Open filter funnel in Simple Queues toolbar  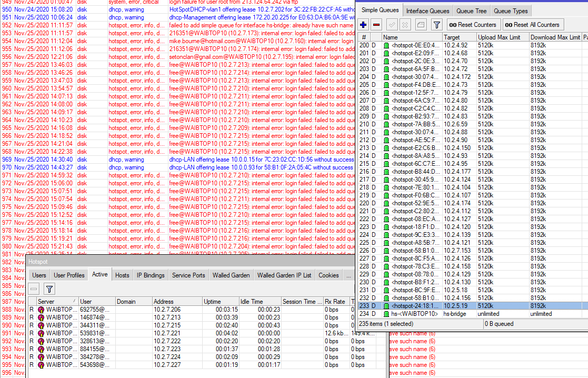(x=436, y=25)
